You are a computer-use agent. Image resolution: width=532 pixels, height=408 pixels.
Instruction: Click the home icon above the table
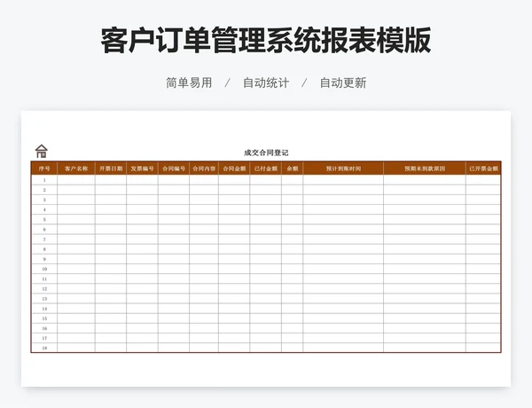point(42,151)
